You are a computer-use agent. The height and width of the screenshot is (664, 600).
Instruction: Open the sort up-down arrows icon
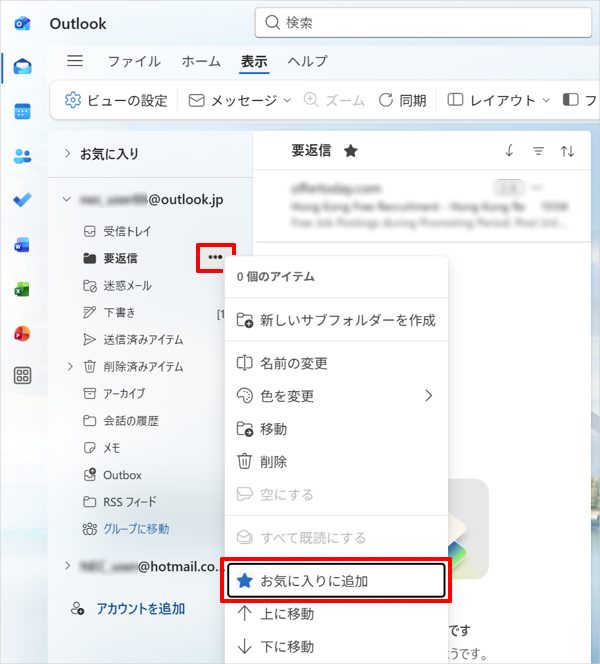pos(567,151)
